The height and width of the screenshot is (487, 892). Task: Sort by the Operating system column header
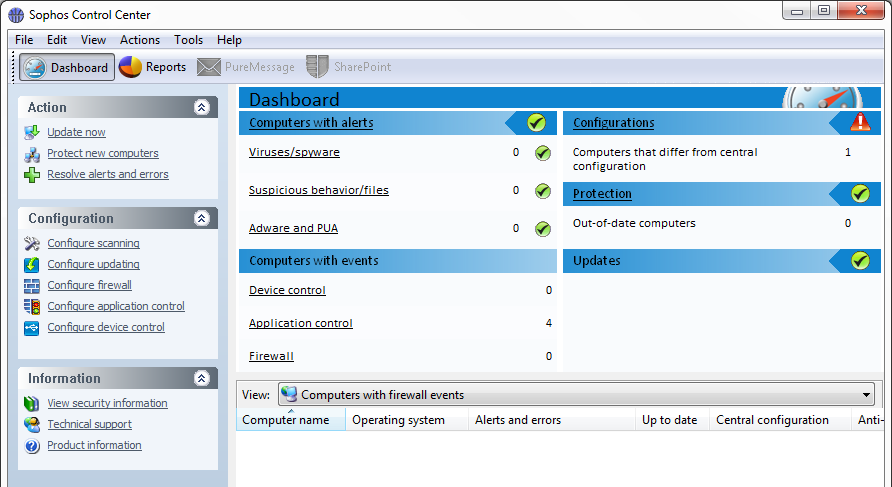[x=407, y=420]
